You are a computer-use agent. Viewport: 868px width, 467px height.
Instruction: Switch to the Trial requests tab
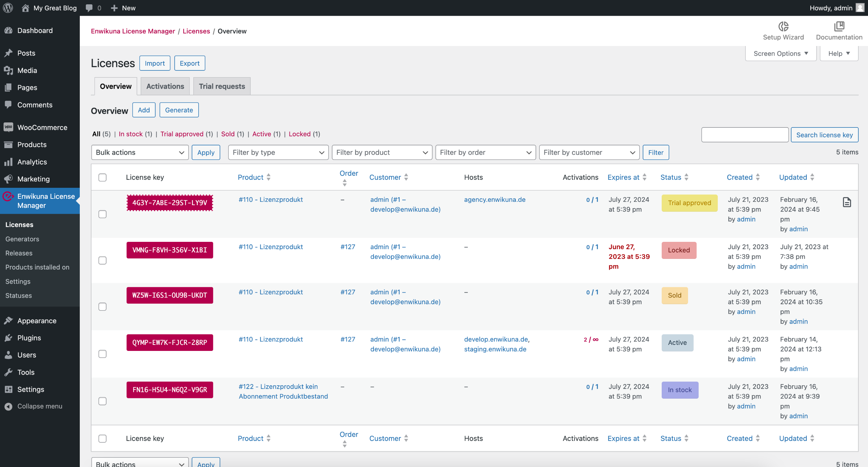click(x=222, y=86)
